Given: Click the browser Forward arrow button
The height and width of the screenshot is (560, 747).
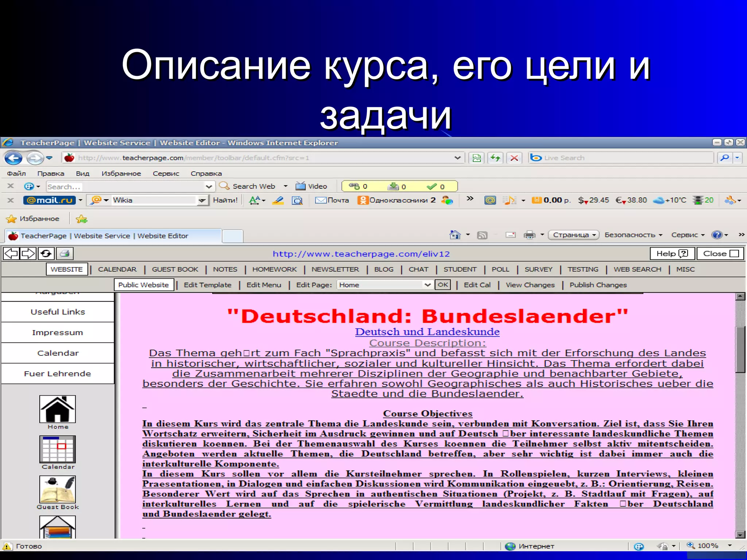Looking at the screenshot, I should coord(35,158).
